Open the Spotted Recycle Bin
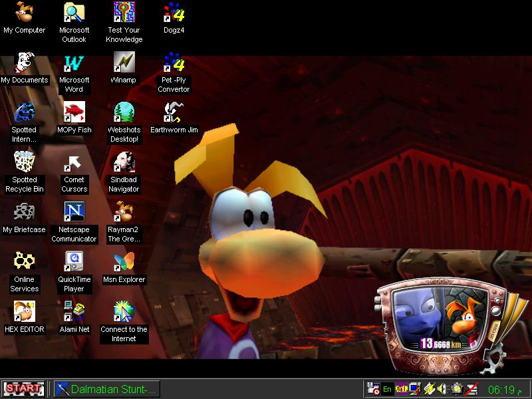 (25, 162)
